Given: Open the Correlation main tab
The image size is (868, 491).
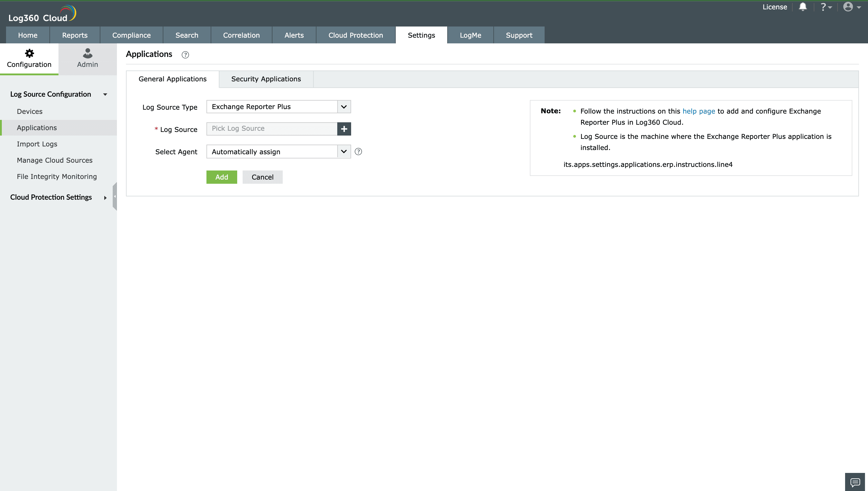Looking at the screenshot, I should [x=241, y=35].
